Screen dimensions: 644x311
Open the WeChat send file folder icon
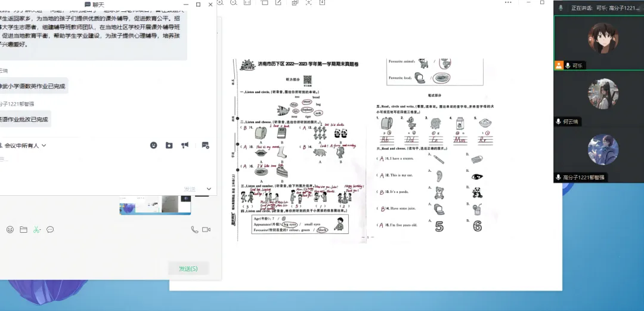(x=23, y=230)
